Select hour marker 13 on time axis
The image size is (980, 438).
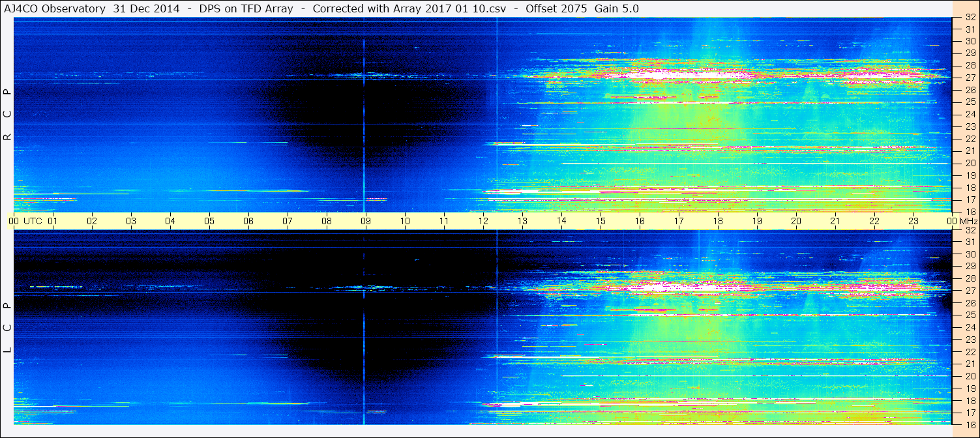(522, 221)
